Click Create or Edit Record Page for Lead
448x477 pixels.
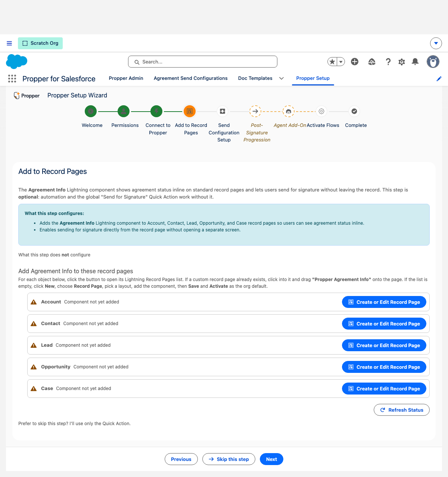coord(384,345)
